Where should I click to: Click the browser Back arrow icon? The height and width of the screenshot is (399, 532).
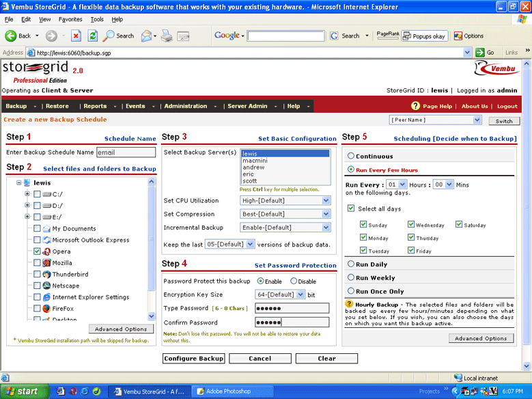tap(10, 36)
